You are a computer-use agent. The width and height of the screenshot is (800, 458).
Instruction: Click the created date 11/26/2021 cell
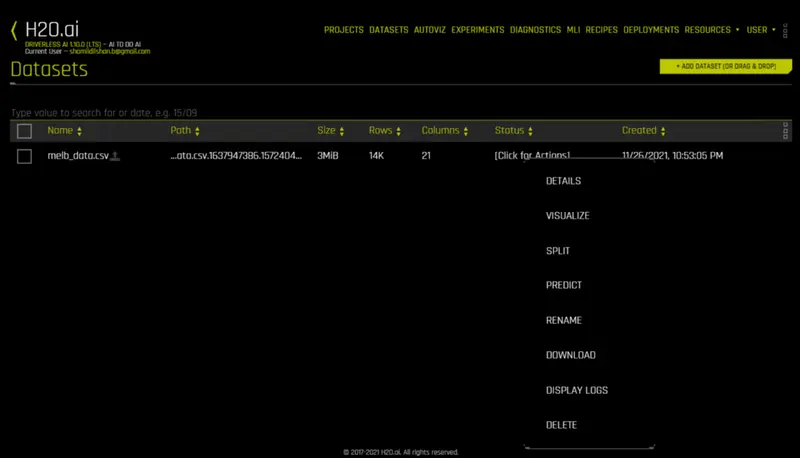[x=672, y=156]
